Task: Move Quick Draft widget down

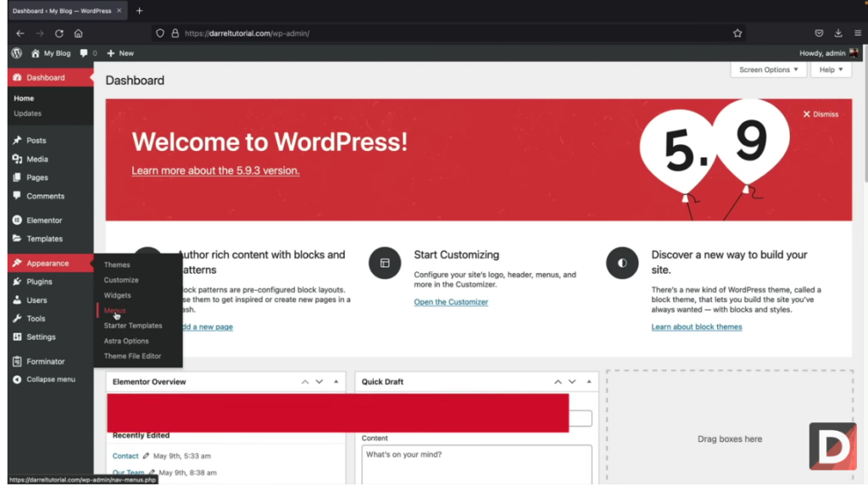Action: [x=572, y=382]
